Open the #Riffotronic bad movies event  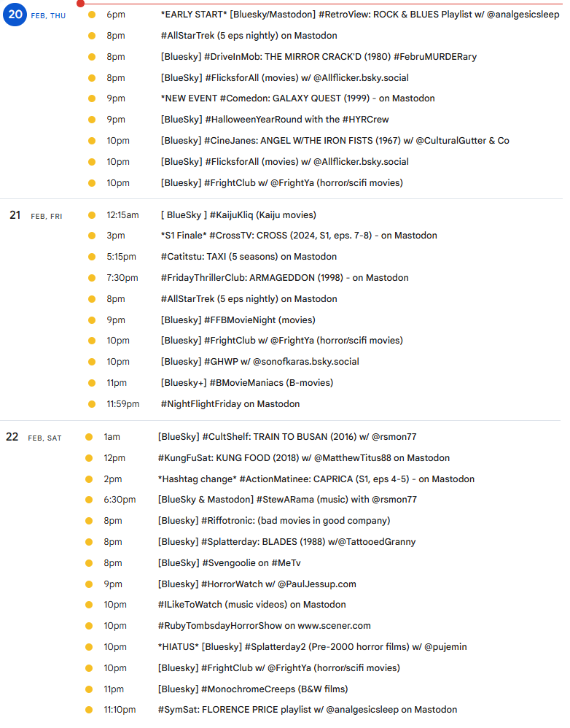274,521
